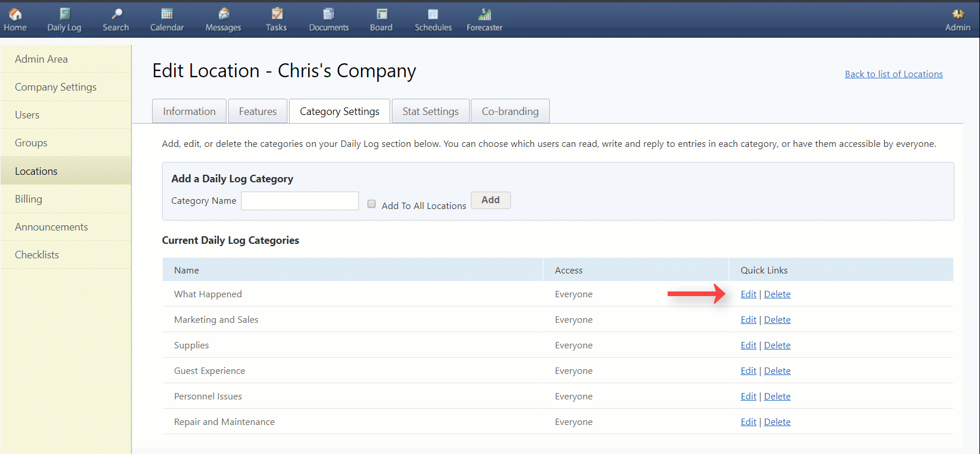Switch to the Stat Settings tab
The width and height of the screenshot is (980, 454).
pos(430,111)
